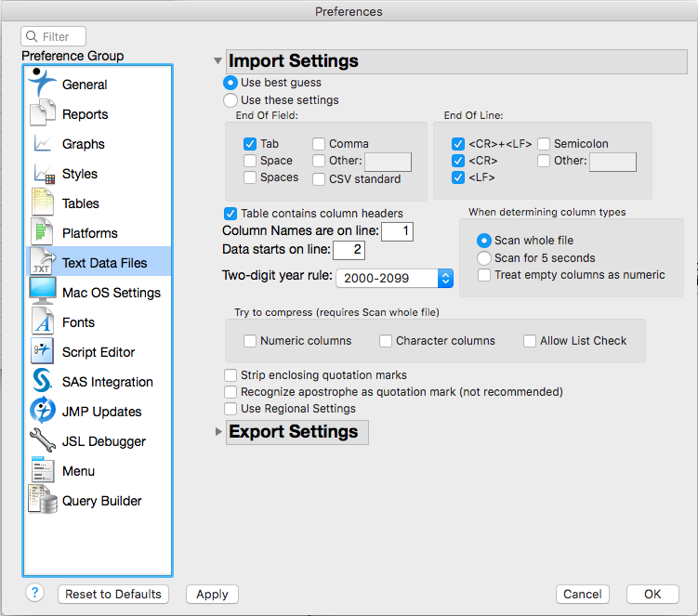Image resolution: width=698 pixels, height=616 pixels.
Task: Enable the Comma end-of-field checkbox
Action: [x=319, y=144]
